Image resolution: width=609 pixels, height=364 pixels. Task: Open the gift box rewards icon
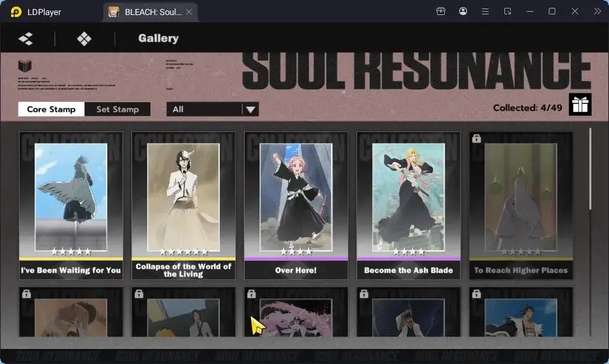(580, 105)
